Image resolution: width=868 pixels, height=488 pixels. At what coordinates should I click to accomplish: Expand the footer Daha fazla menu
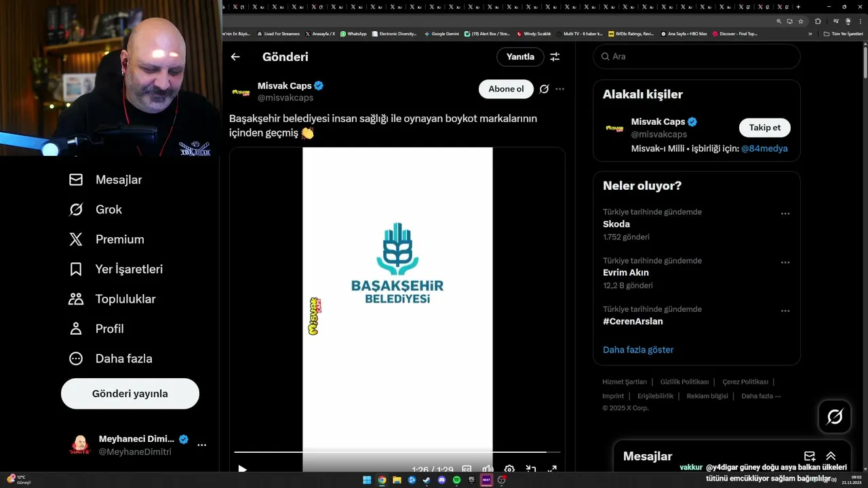pyautogui.click(x=761, y=396)
